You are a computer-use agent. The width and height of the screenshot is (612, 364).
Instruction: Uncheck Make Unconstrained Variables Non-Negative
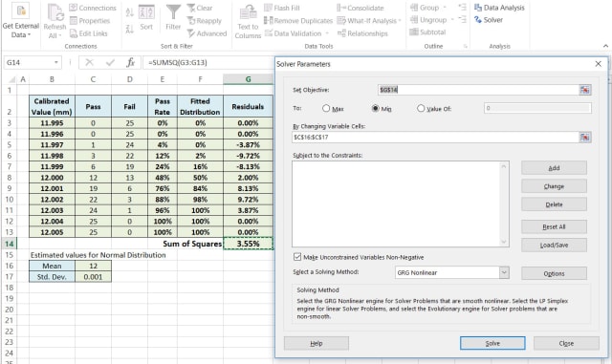[297, 257]
